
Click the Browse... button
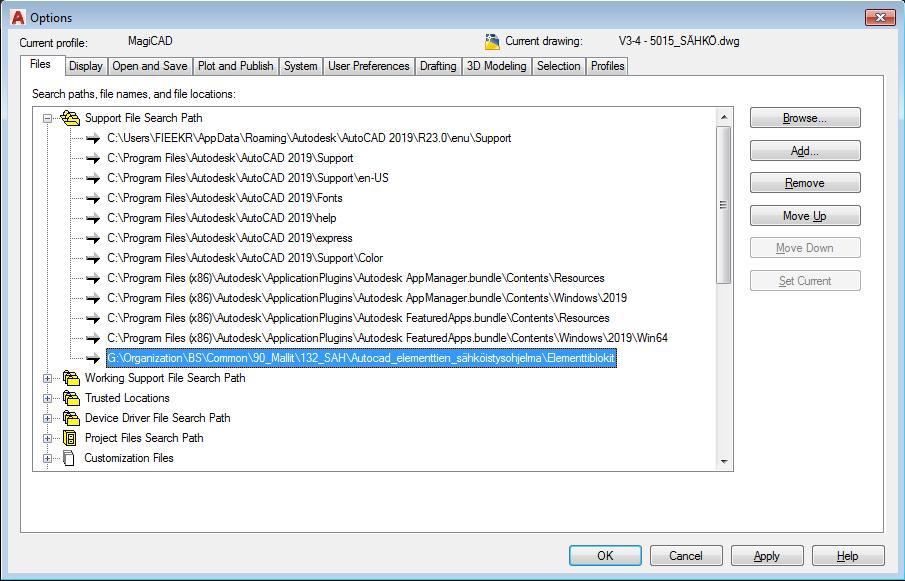pyautogui.click(x=805, y=118)
